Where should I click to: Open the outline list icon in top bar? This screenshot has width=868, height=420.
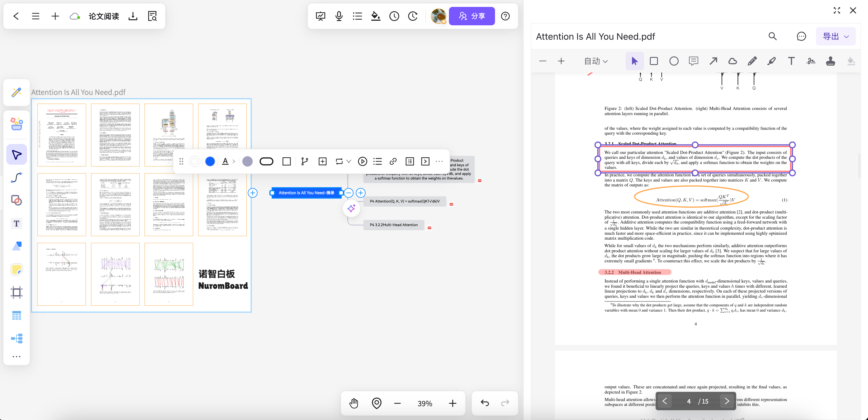coord(357,16)
